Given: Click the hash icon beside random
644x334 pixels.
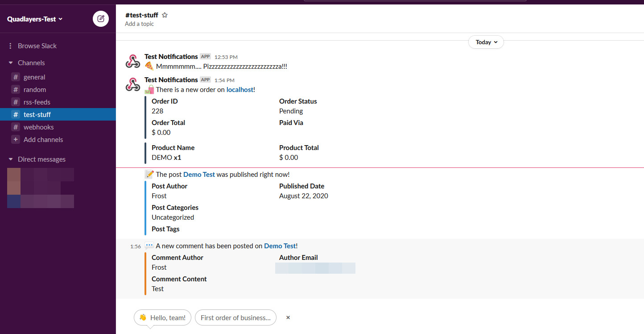Looking at the screenshot, I should (16, 90).
